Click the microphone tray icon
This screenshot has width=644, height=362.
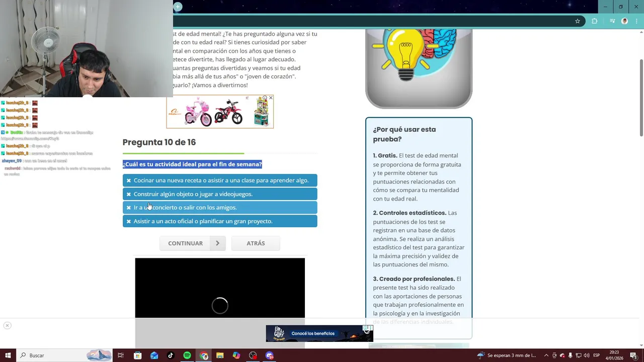(571, 355)
